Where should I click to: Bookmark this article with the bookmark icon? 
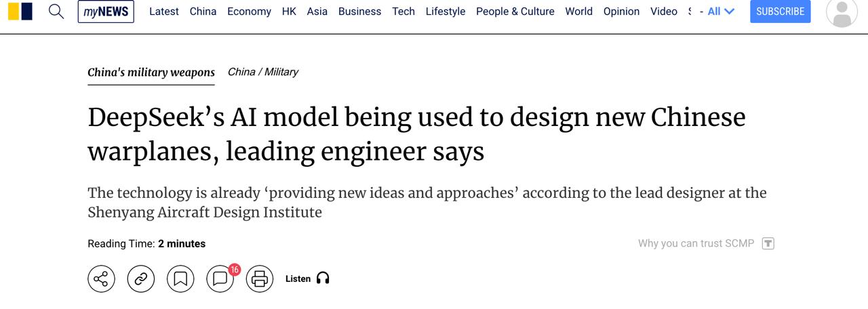(x=180, y=279)
